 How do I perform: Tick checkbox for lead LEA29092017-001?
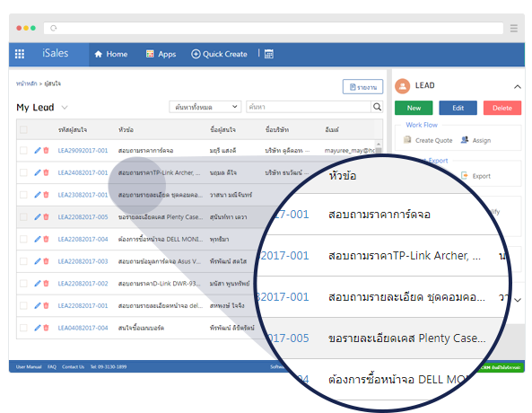(23, 151)
